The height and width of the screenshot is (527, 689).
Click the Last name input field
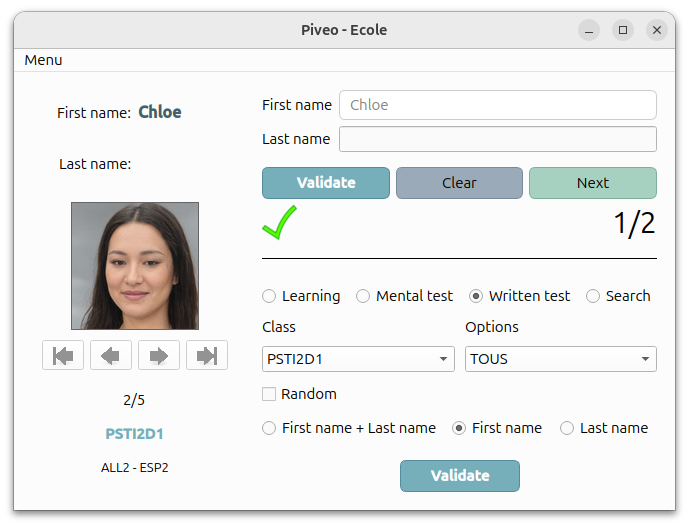[x=498, y=139]
